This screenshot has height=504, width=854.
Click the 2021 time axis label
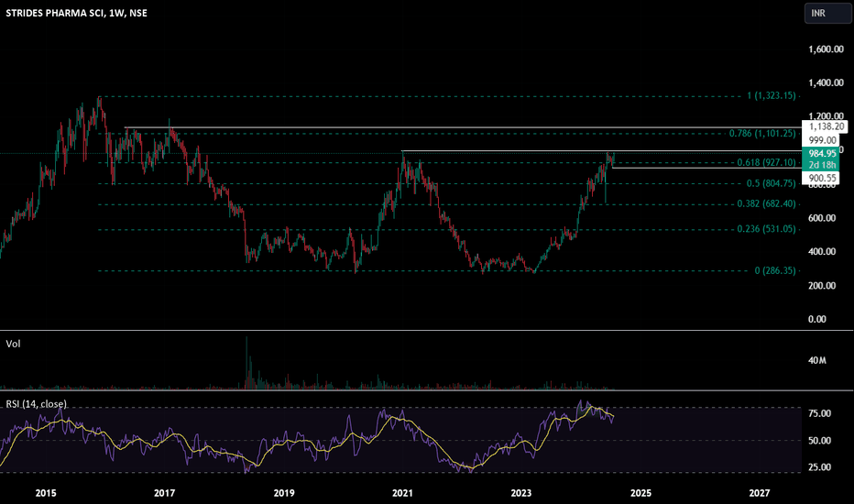click(x=402, y=493)
